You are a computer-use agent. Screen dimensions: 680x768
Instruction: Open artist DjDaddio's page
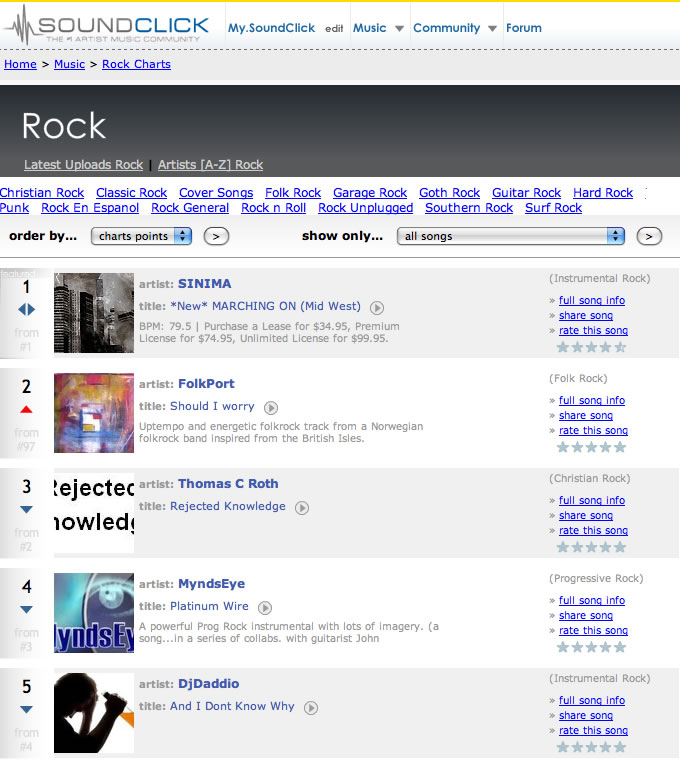click(209, 684)
